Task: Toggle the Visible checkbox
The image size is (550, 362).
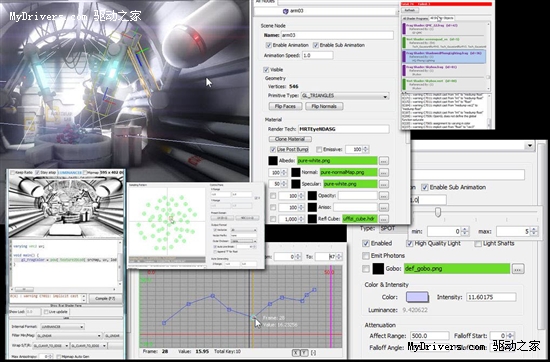Action: 267,70
